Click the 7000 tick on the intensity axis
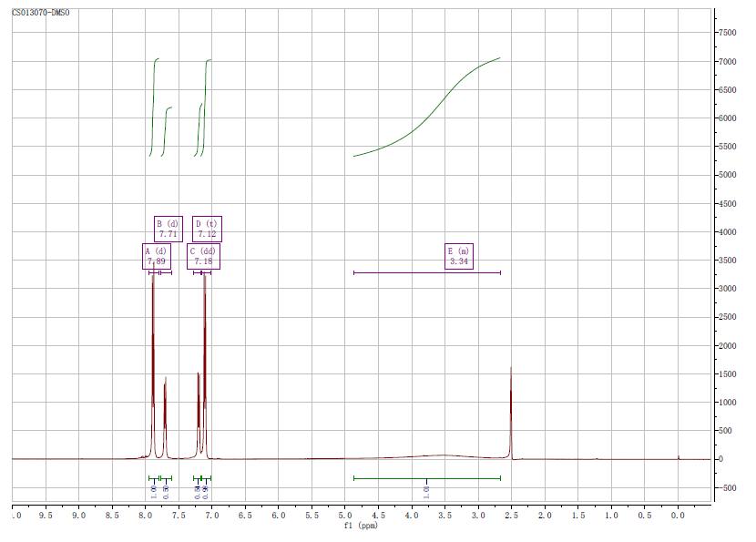Screen dimensions: 756x542 (727, 62)
